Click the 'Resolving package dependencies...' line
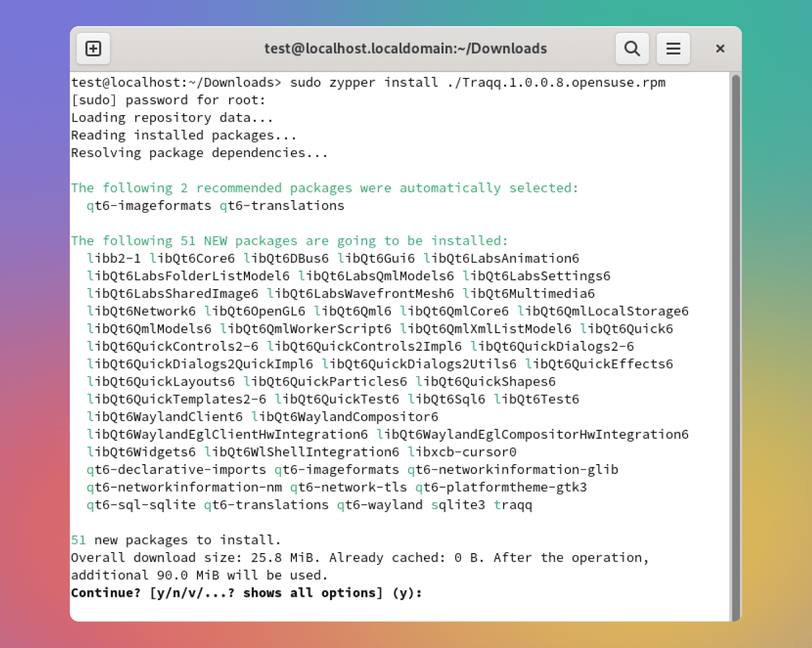812x648 pixels. coord(199,153)
